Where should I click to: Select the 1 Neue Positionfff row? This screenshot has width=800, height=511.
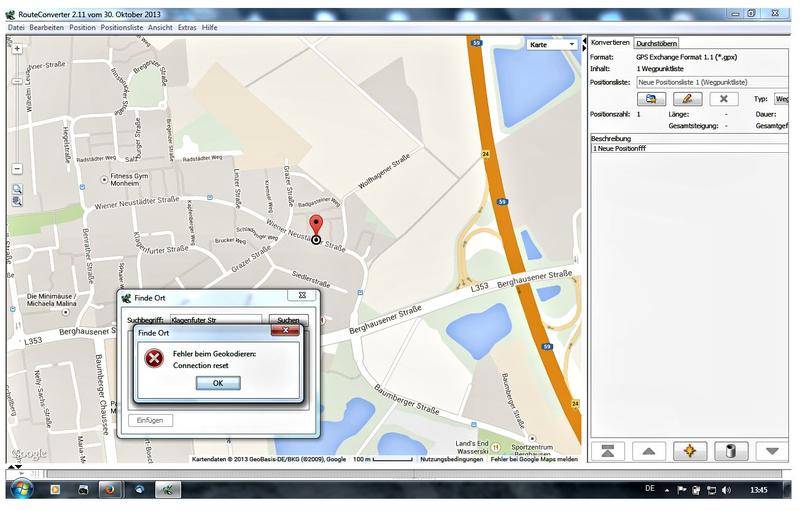click(689, 148)
